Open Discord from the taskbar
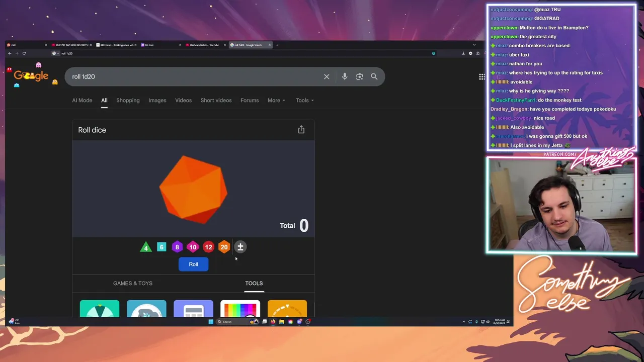Image resolution: width=644 pixels, height=362 pixels. (x=299, y=322)
